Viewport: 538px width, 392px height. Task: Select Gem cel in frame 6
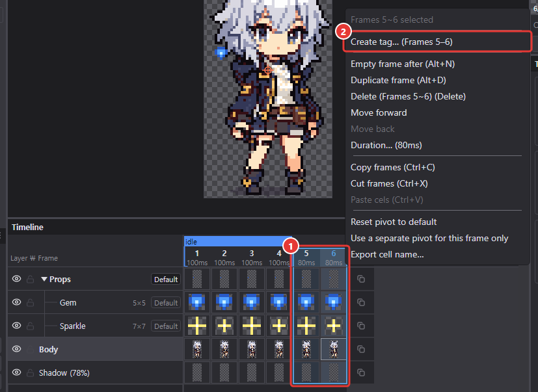[334, 302]
